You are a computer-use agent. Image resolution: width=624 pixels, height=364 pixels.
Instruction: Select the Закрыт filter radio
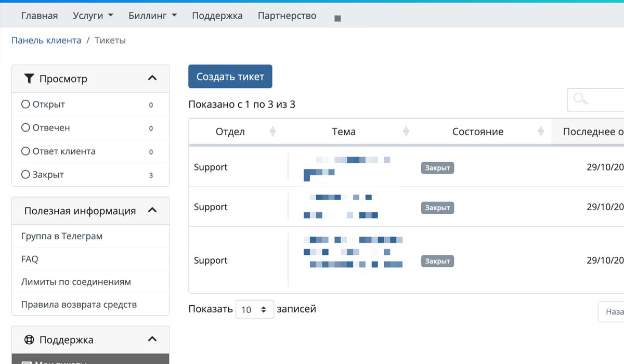(x=25, y=175)
